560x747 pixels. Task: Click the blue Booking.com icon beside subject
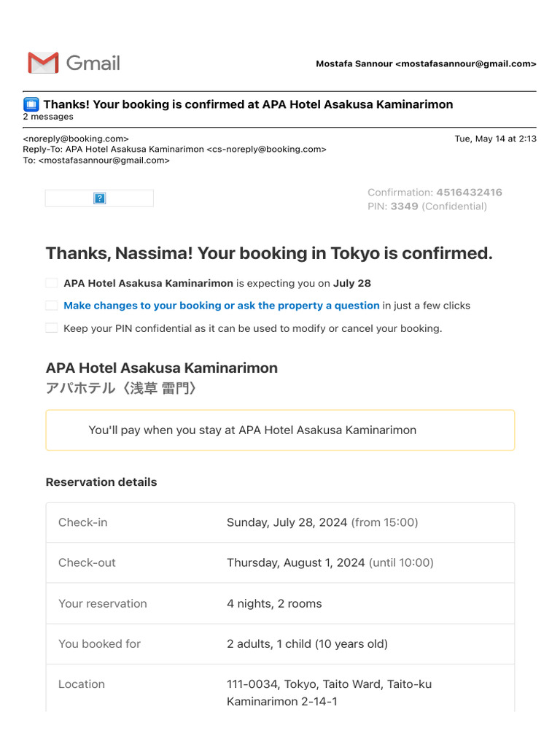31,104
